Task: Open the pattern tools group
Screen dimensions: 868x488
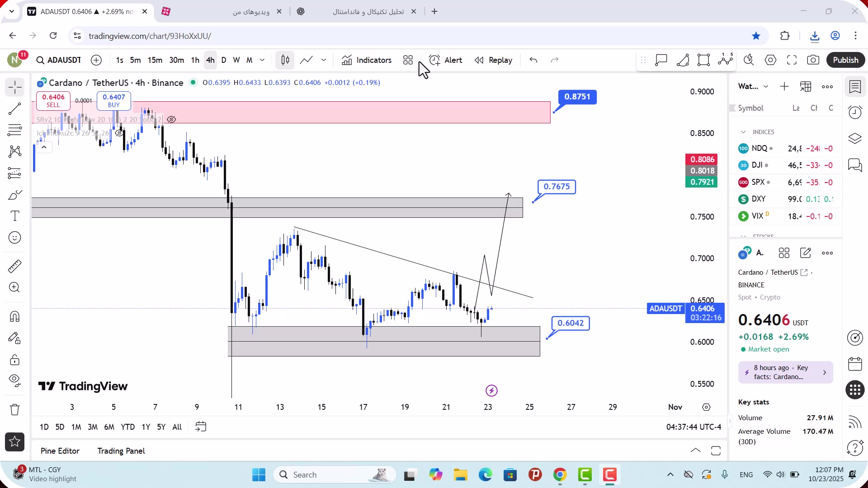Action: click(x=15, y=151)
